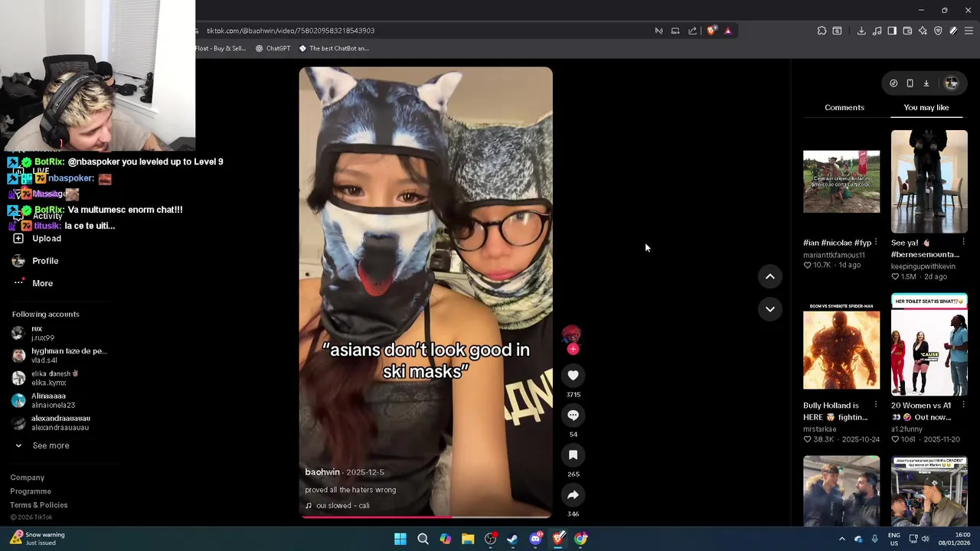
Task: Open more options for 'See ya!' video
Action: 964,243
